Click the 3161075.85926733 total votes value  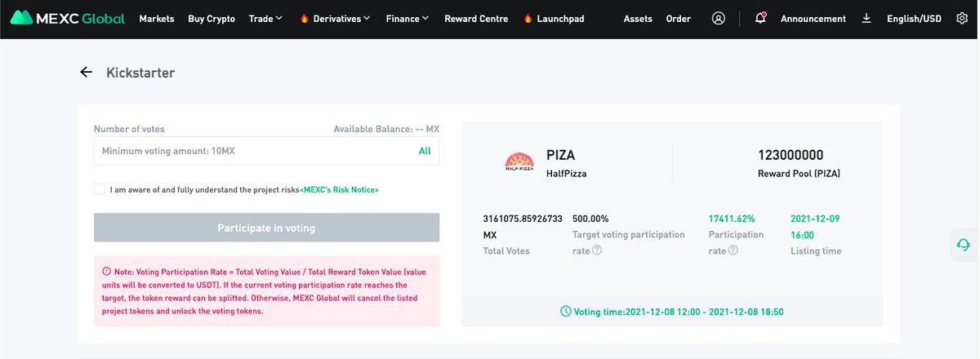click(523, 219)
